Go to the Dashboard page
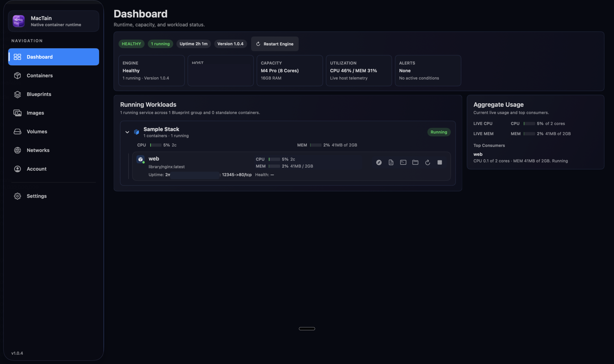The width and height of the screenshot is (614, 364). [x=54, y=57]
